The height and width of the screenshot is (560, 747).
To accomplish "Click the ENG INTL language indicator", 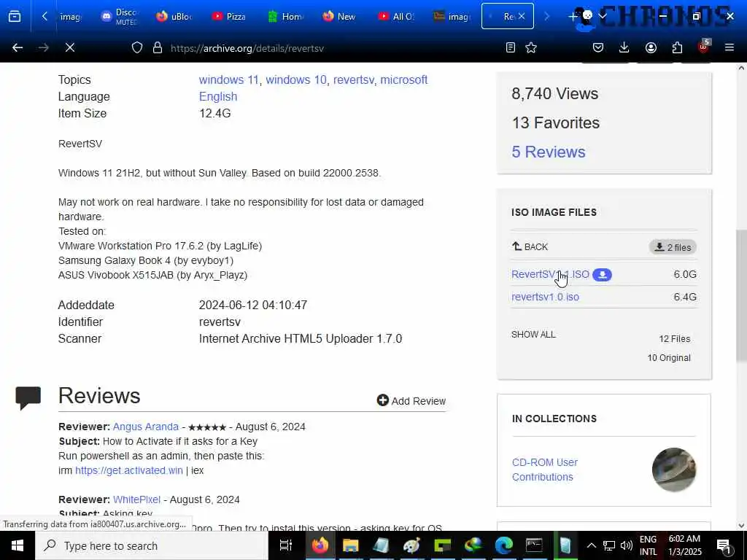I will click(x=648, y=545).
